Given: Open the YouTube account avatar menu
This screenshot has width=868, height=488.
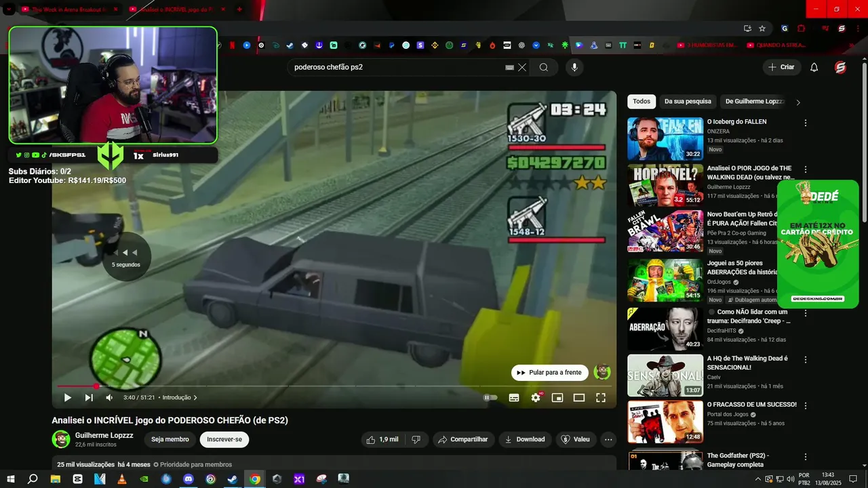Looking at the screenshot, I should (x=840, y=67).
